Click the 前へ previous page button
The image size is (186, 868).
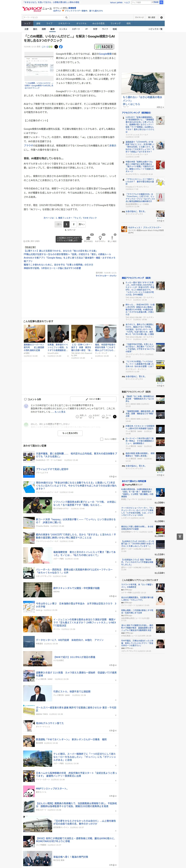click(58, 224)
